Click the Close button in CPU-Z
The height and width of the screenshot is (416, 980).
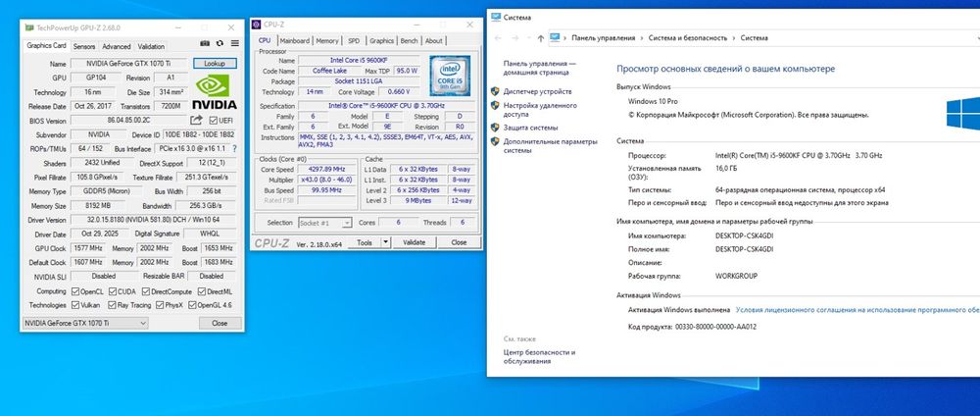point(459,242)
